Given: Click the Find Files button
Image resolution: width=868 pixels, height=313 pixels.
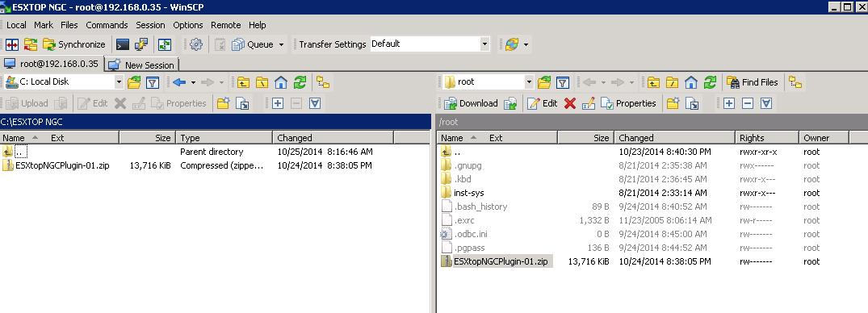Looking at the screenshot, I should [x=753, y=82].
